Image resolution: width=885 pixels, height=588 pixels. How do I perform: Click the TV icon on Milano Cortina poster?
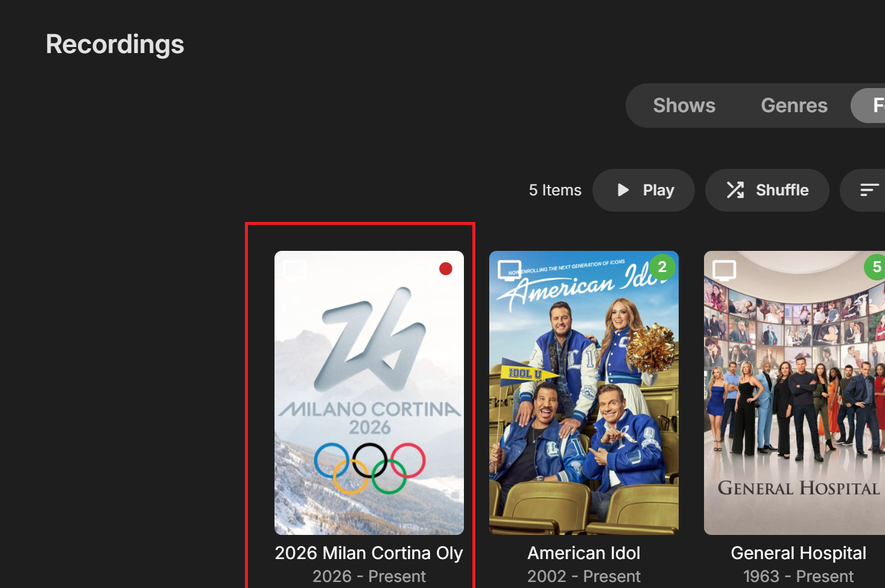coord(295,270)
